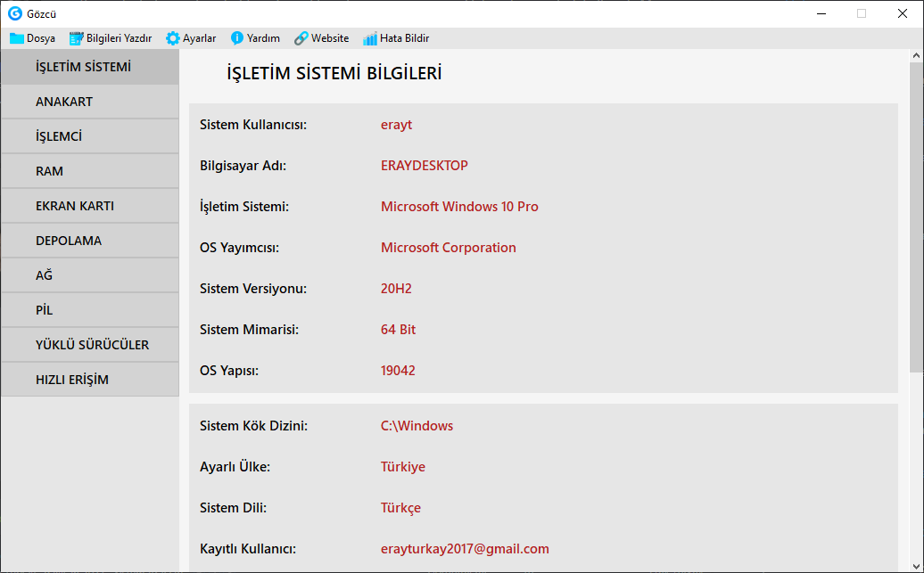Click the İŞLETİM SİSTEMİ BİLGİLERİ heading
The image size is (924, 573).
(x=334, y=74)
